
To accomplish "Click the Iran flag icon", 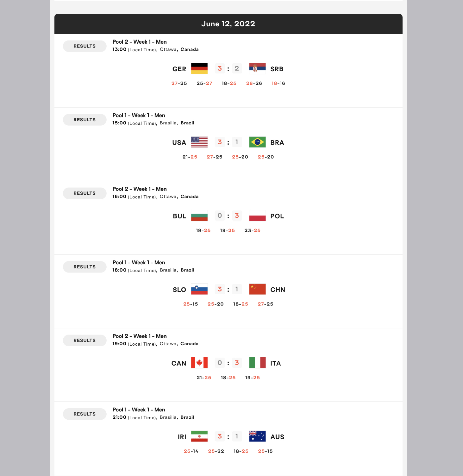I will click(x=199, y=436).
